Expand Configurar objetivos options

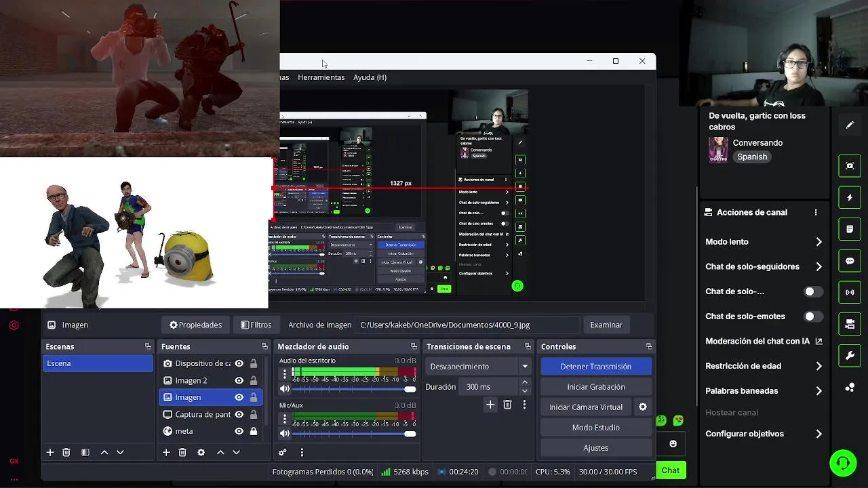click(x=818, y=434)
